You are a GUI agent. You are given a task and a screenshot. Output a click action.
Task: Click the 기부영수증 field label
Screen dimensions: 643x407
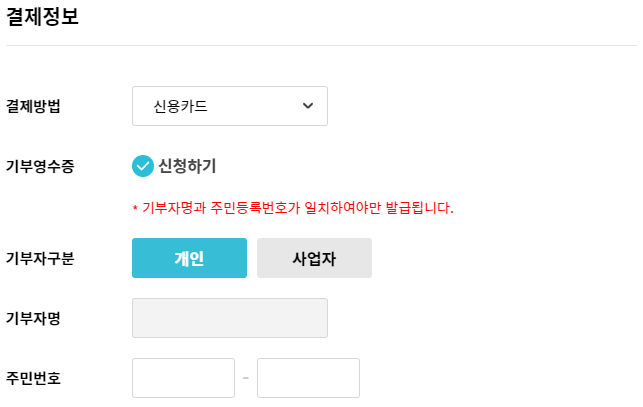click(x=40, y=166)
